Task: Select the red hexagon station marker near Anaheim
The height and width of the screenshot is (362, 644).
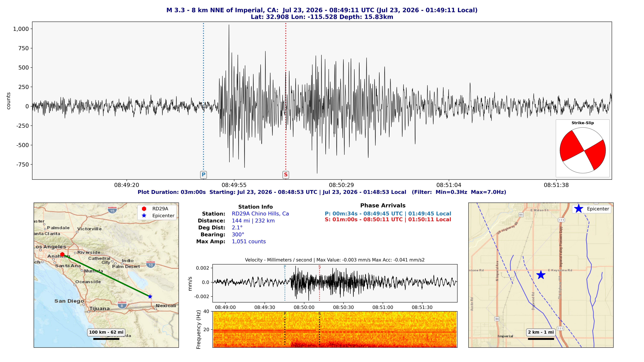Action: coord(62,254)
